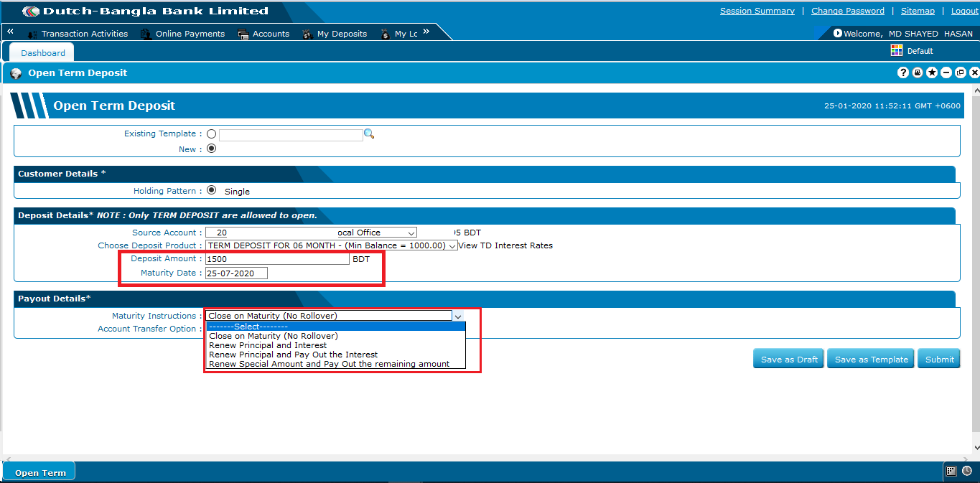
Task: View TD Interest Rates link
Action: click(505, 245)
